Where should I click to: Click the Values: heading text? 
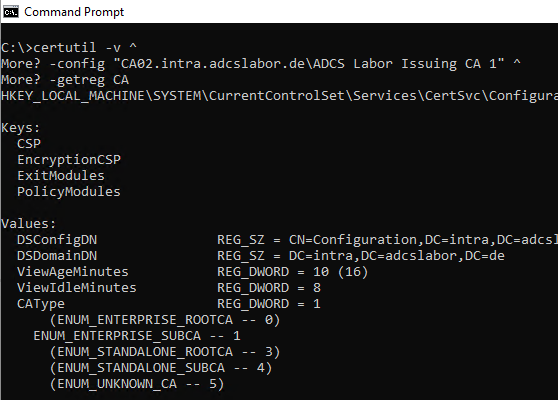29,224
